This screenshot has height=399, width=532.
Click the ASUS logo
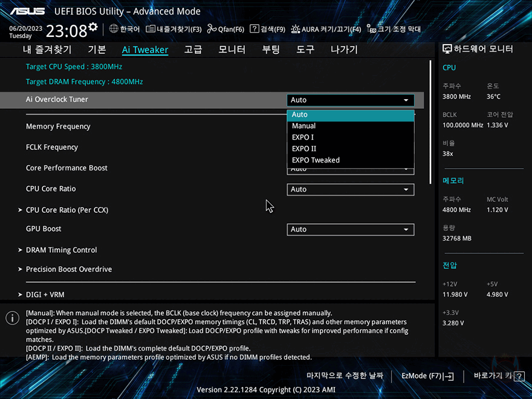(27, 11)
